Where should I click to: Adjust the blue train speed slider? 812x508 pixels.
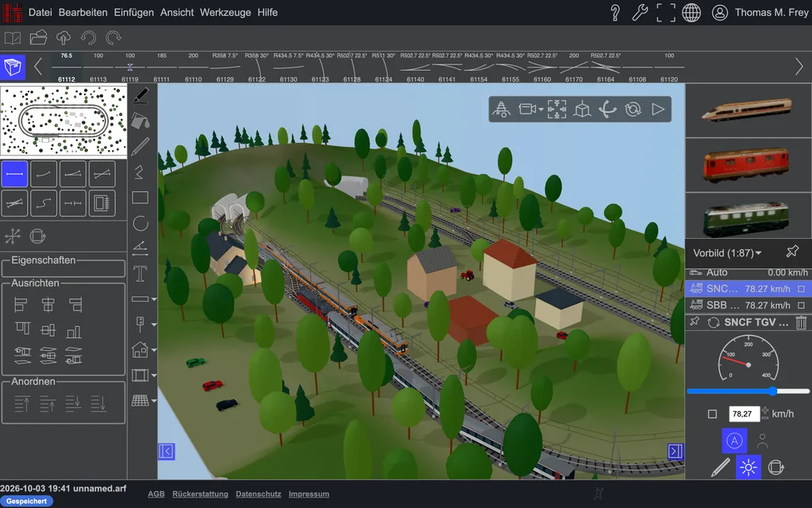(749, 391)
